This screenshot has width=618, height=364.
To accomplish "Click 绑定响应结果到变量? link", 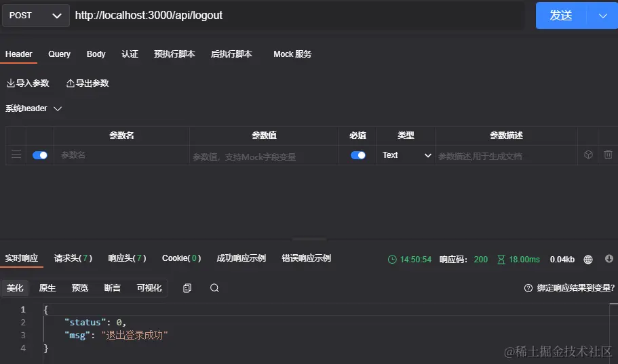I will pyautogui.click(x=575, y=288).
